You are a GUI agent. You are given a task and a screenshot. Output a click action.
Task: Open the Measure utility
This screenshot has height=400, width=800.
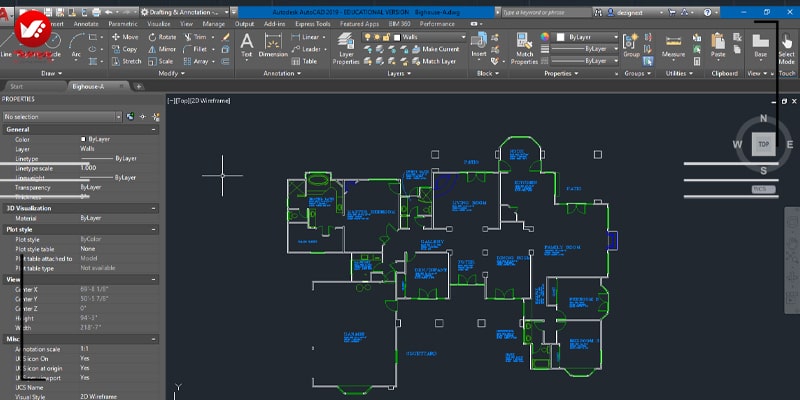673,45
